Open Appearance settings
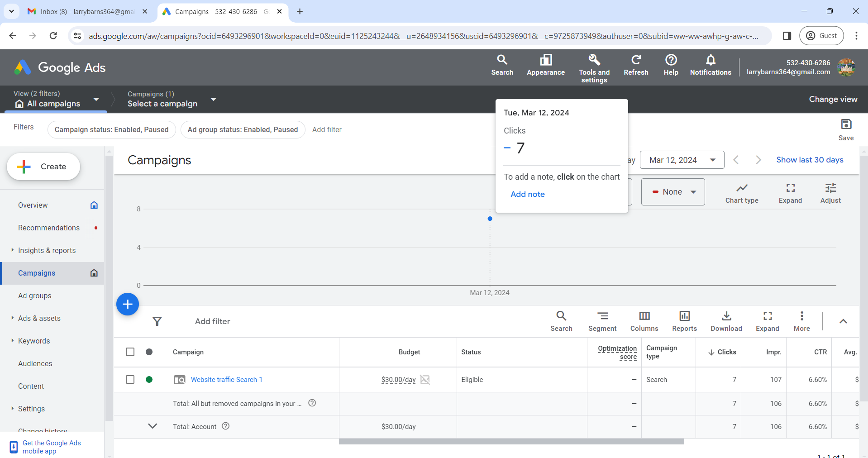 click(546, 65)
